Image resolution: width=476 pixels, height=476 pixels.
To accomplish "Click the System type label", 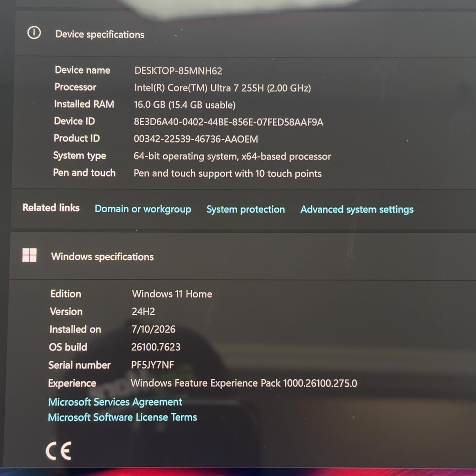I will (x=80, y=155).
